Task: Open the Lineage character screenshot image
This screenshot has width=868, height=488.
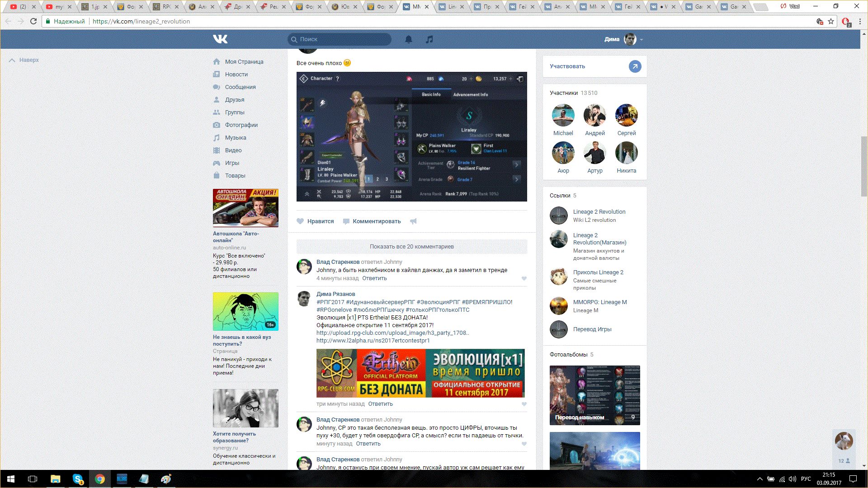Action: tap(412, 136)
